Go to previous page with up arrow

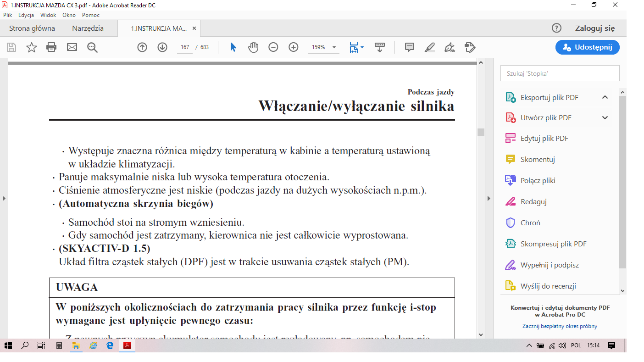coord(142,47)
